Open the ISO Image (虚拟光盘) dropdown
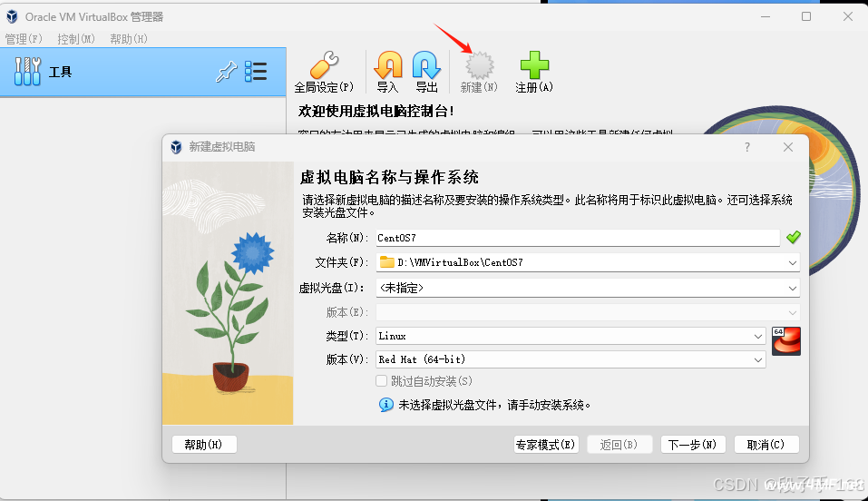Screen dimensions: 868x501 pos(793,288)
